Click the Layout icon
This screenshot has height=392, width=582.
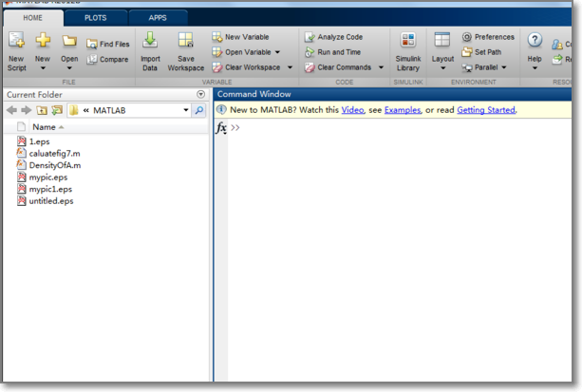tap(442, 40)
